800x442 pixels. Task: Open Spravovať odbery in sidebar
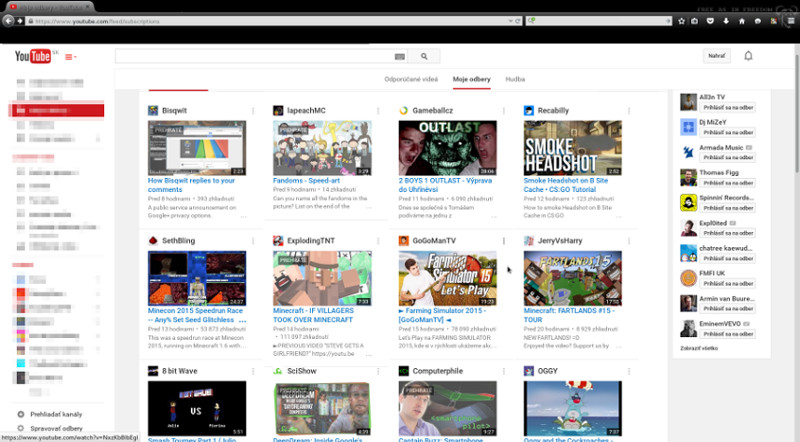[x=56, y=429]
